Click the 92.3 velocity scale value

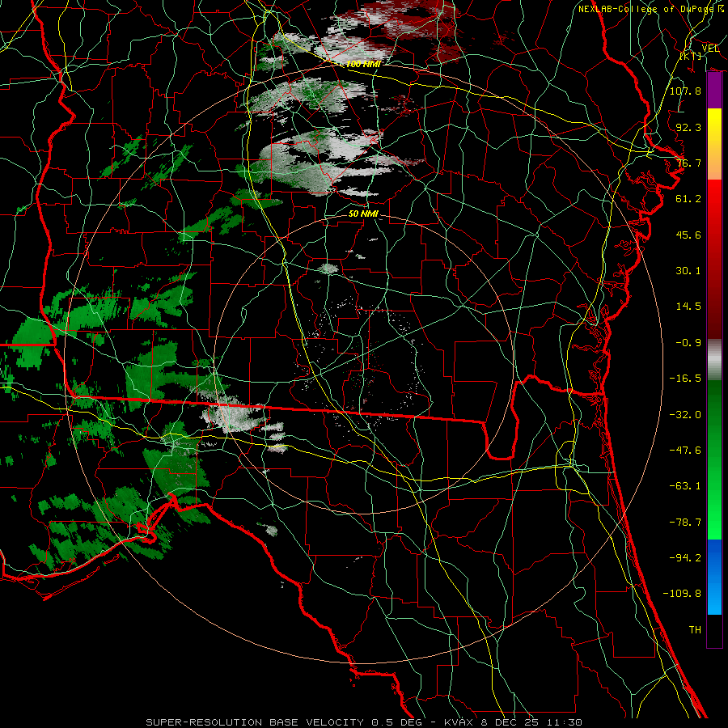(688, 127)
